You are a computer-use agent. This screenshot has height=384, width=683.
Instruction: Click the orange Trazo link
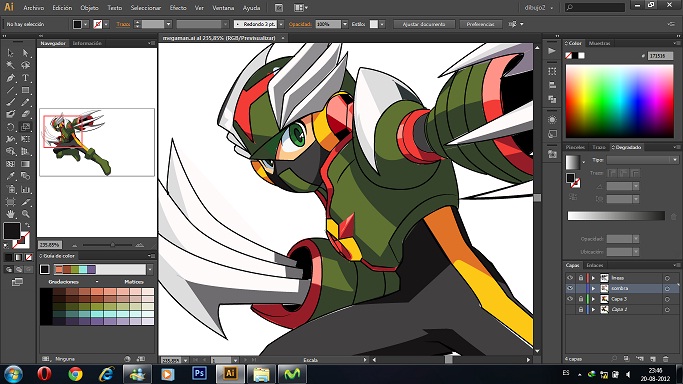123,24
